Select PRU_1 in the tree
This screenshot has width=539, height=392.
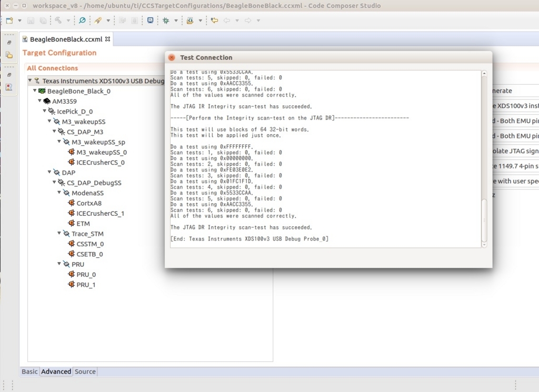tap(86, 285)
